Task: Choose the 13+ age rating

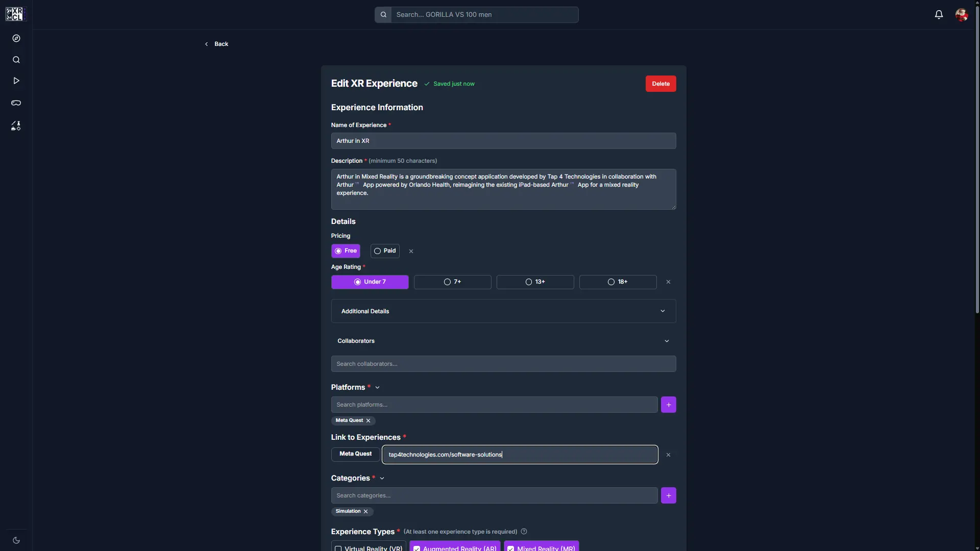Action: click(535, 282)
